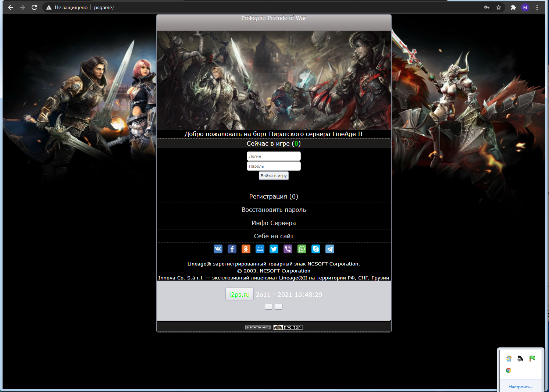This screenshot has height=392, width=549.
Task: Share through the green WhatsApp icon
Action: pyautogui.click(x=302, y=249)
